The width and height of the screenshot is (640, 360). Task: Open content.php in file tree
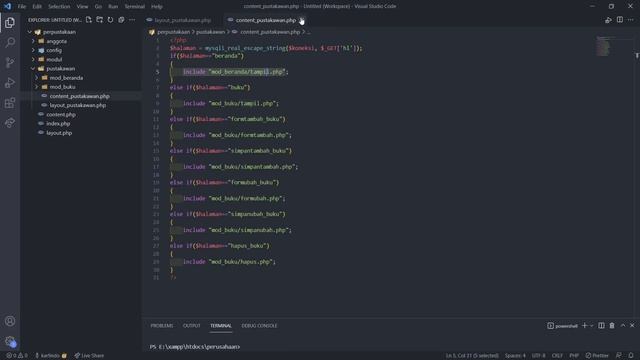pos(61,114)
